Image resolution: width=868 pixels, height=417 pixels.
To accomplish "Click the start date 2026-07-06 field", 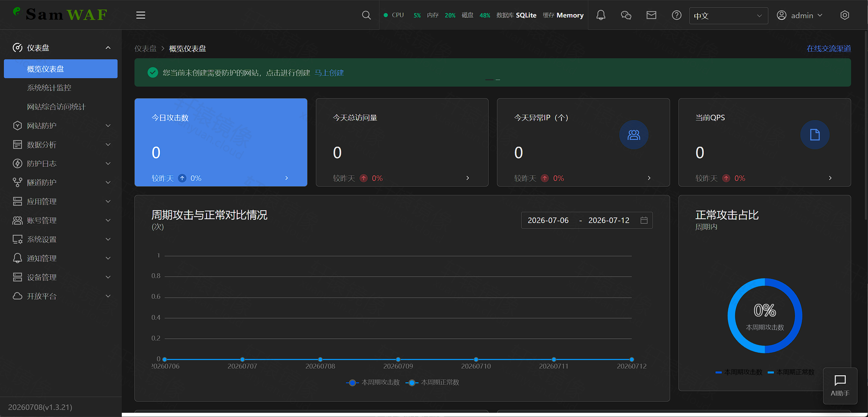I will pyautogui.click(x=548, y=220).
